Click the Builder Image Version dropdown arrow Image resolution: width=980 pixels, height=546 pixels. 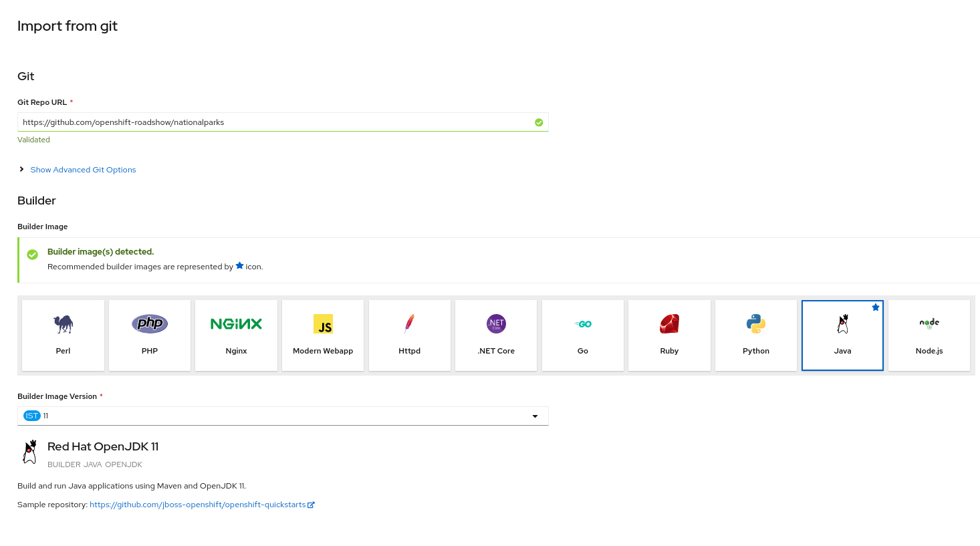click(x=534, y=415)
